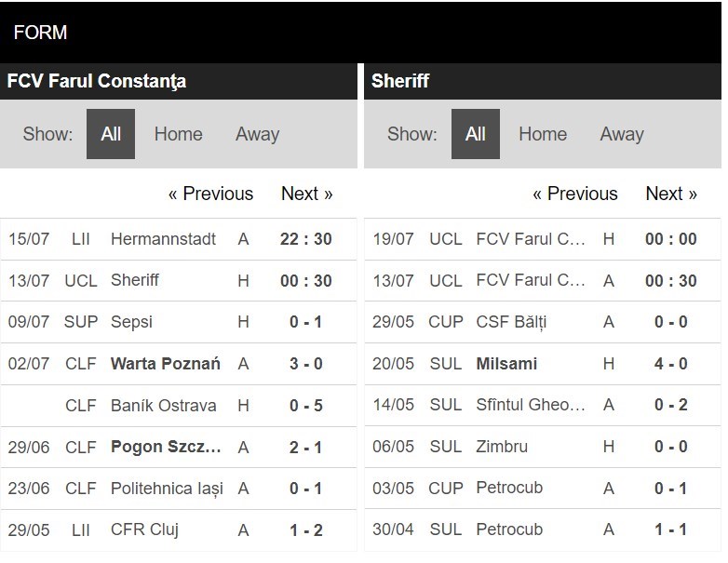The width and height of the screenshot is (728, 563).
Task: Click the Baník Ostrava 0 - 5 match
Action: pos(179,406)
